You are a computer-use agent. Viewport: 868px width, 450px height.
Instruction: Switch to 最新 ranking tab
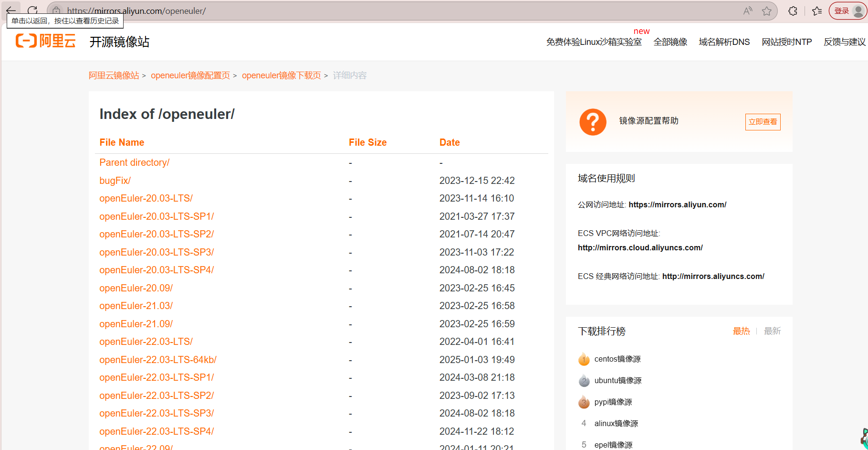pos(772,331)
